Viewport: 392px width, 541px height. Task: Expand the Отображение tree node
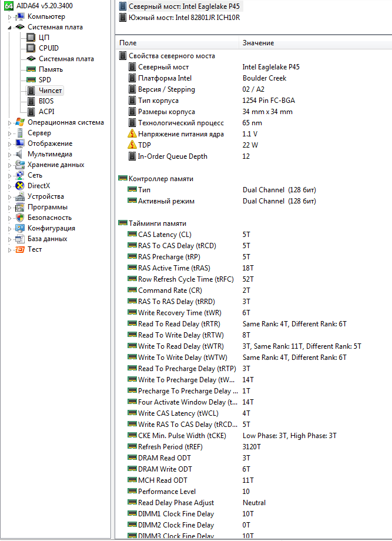(9, 144)
